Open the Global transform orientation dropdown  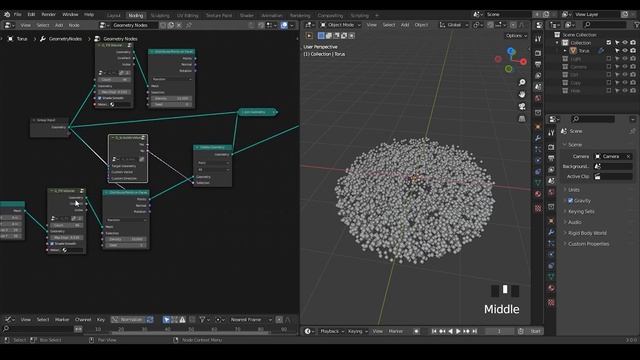coord(454,25)
